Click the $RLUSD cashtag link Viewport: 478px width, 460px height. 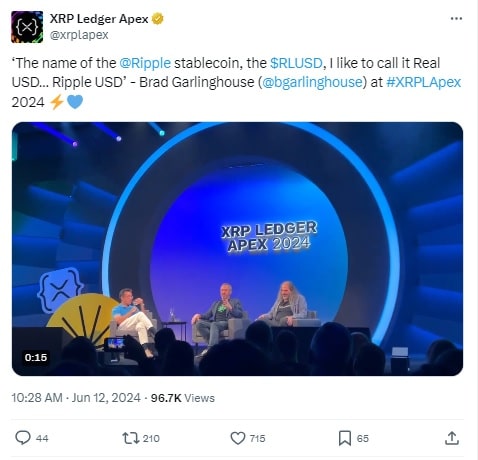(x=296, y=63)
